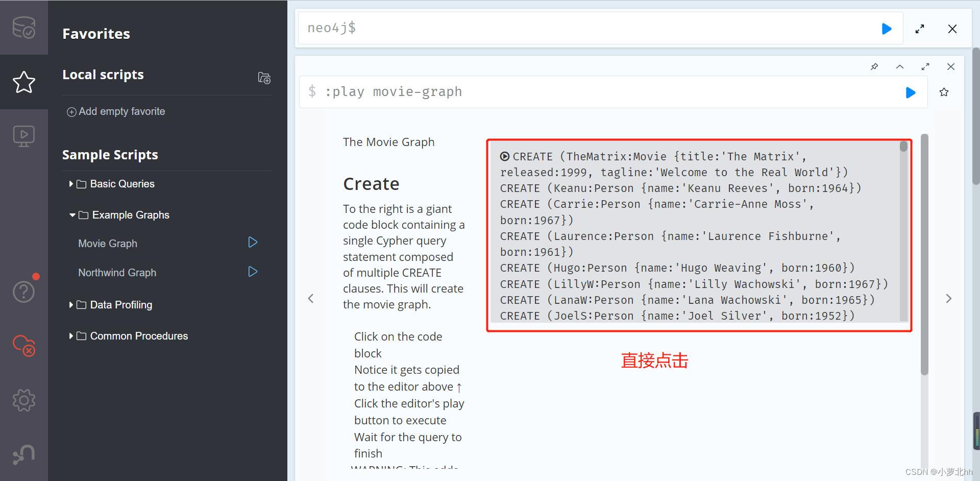The width and height of the screenshot is (980, 481).
Task: Click the Sample Scripts heading
Action: [110, 155]
